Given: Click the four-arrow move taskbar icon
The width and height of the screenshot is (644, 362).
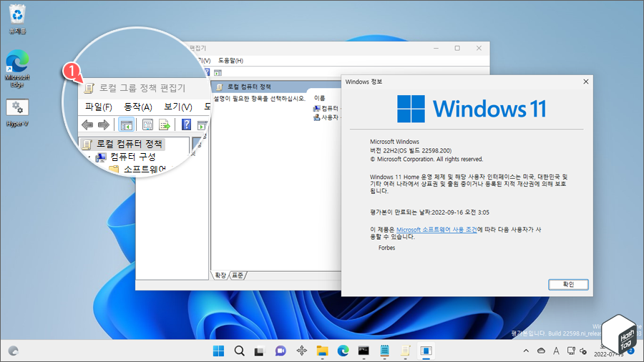Looking at the screenshot, I should [x=302, y=351].
